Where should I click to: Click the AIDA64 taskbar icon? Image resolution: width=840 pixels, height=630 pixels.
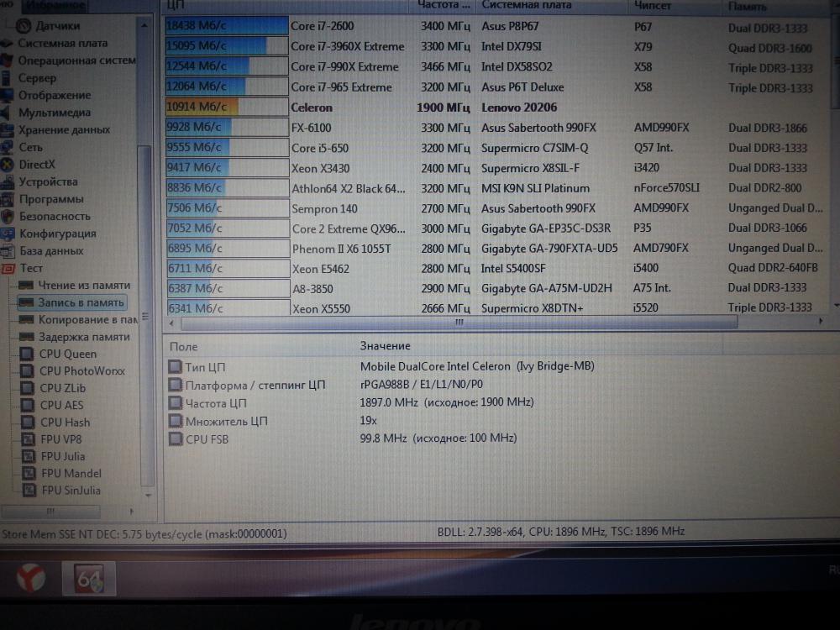[x=89, y=578]
